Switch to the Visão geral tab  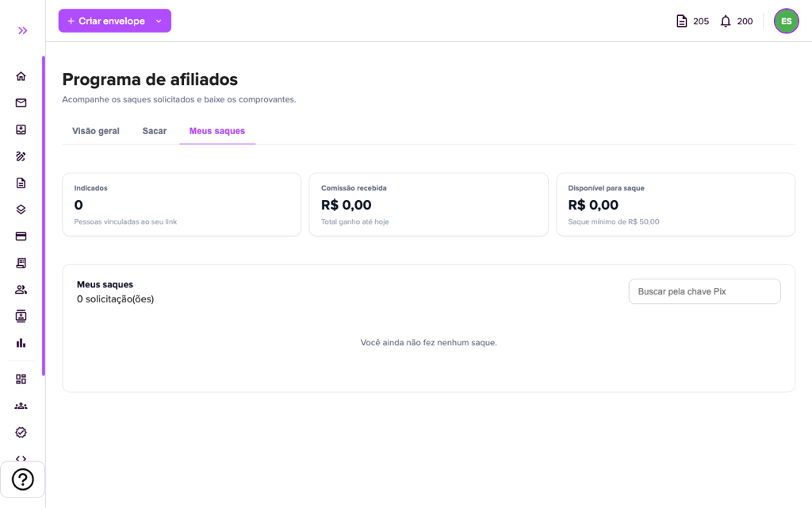pos(96,131)
